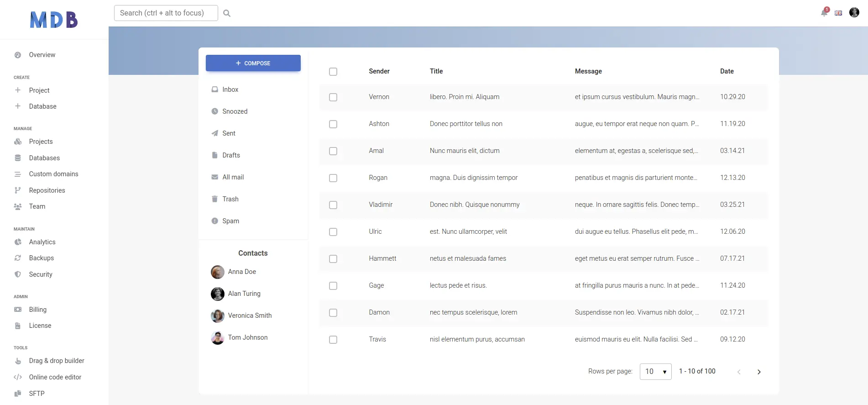
Task: Open the Snoozed folder label
Action: 235,111
